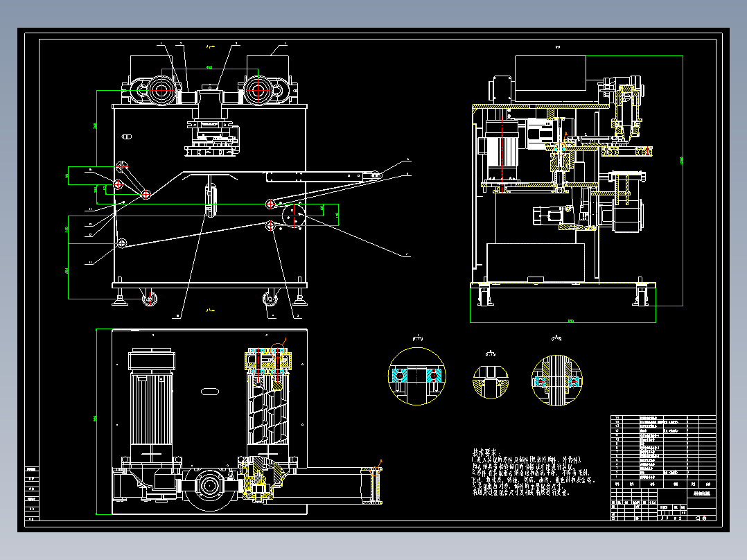Screen dimensions: 747x560
Task: Click the revision strip at the sheet's left edge
Action: tap(31, 493)
